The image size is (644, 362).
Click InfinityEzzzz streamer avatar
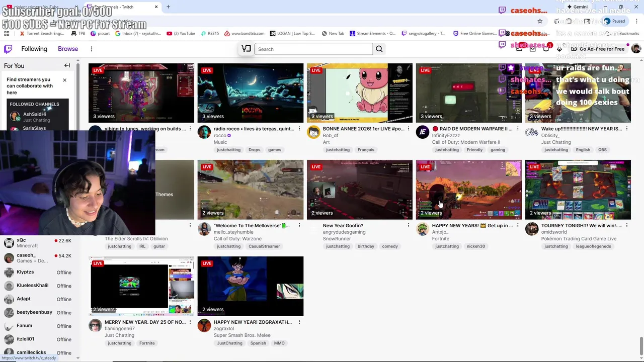tap(423, 132)
